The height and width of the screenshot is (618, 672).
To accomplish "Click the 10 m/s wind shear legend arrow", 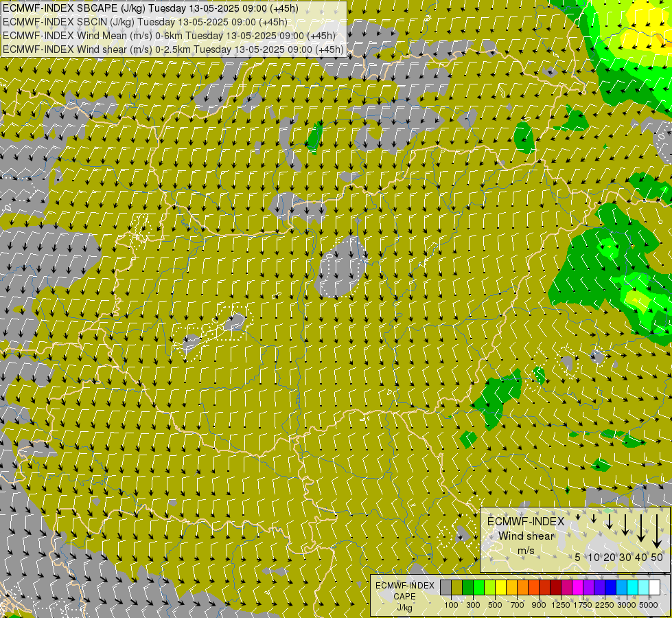I will pos(594,518).
